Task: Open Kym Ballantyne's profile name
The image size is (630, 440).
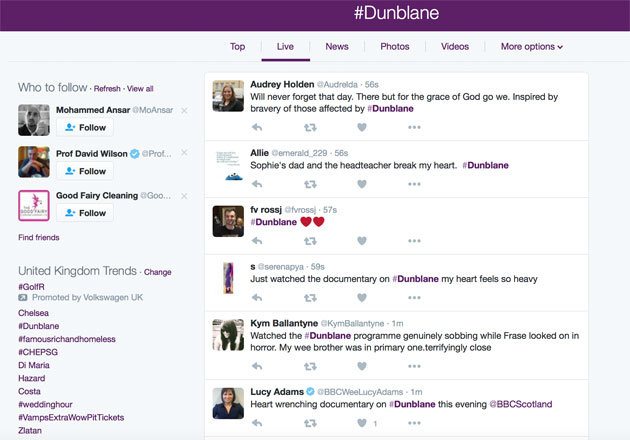Action: (284, 323)
